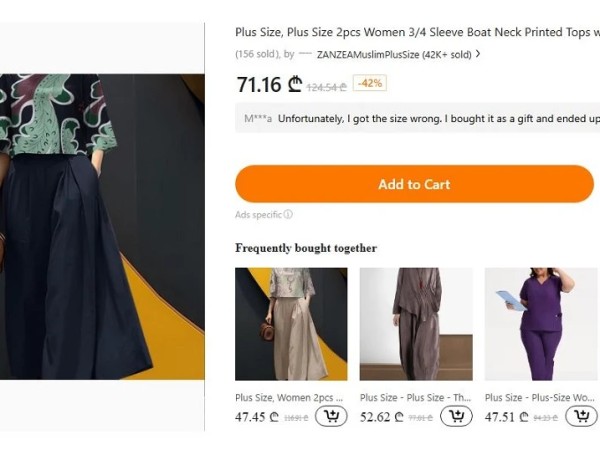
Task: Add the 47.51 purple set to cart
Action: click(x=580, y=416)
